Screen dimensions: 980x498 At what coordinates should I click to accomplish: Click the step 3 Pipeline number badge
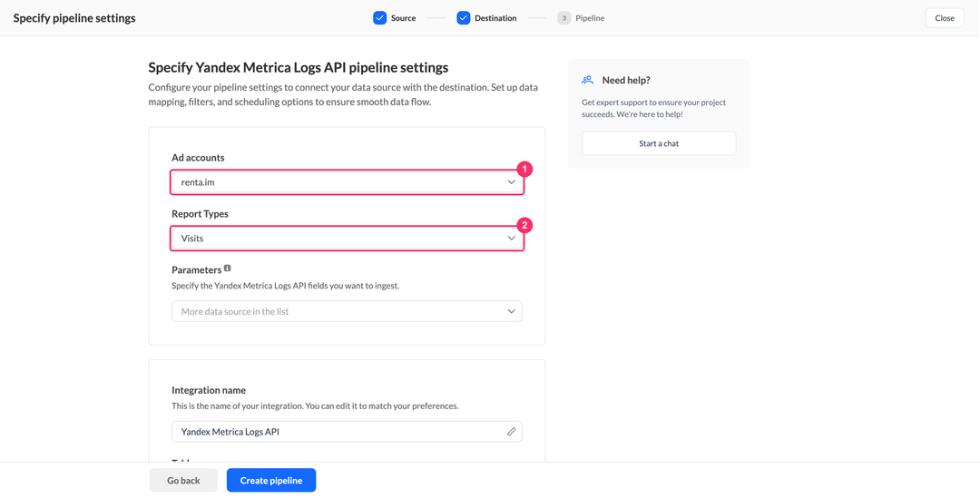[x=563, y=18]
